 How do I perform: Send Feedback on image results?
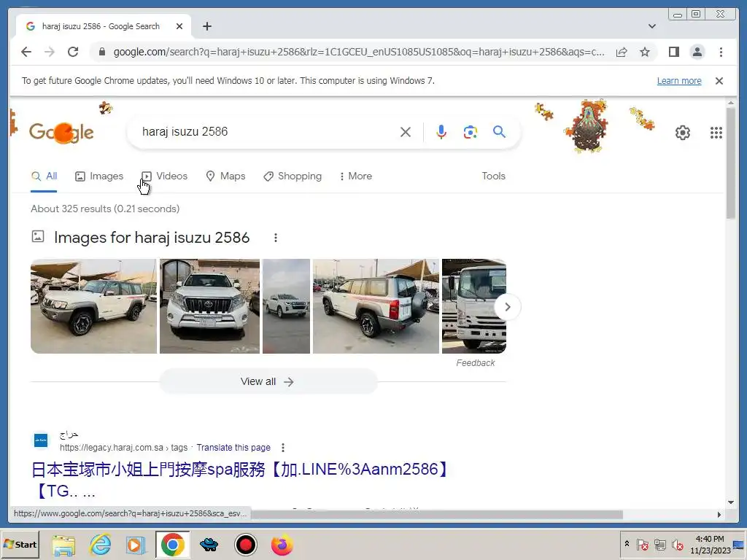click(x=475, y=363)
